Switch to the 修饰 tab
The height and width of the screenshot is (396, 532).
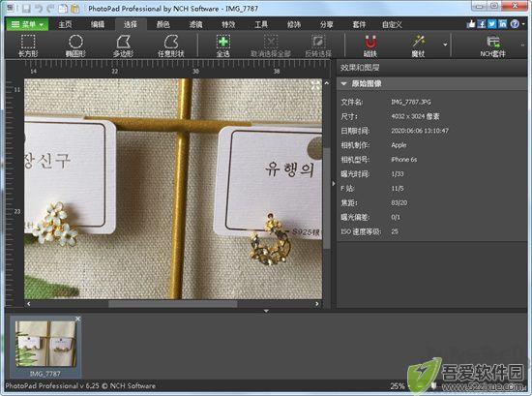(x=294, y=24)
